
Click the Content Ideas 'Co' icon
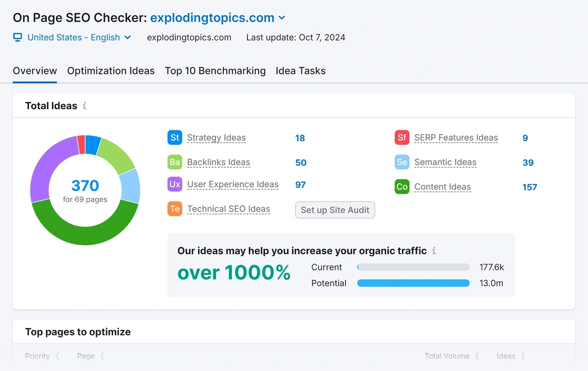(402, 187)
